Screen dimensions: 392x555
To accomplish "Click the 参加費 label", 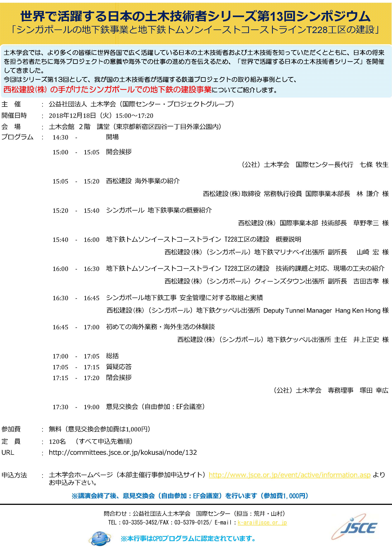I will pyautogui.click(x=11, y=429).
